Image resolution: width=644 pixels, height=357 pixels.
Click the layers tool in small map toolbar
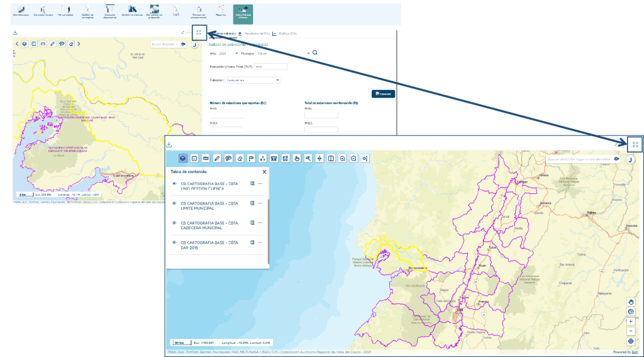point(25,43)
